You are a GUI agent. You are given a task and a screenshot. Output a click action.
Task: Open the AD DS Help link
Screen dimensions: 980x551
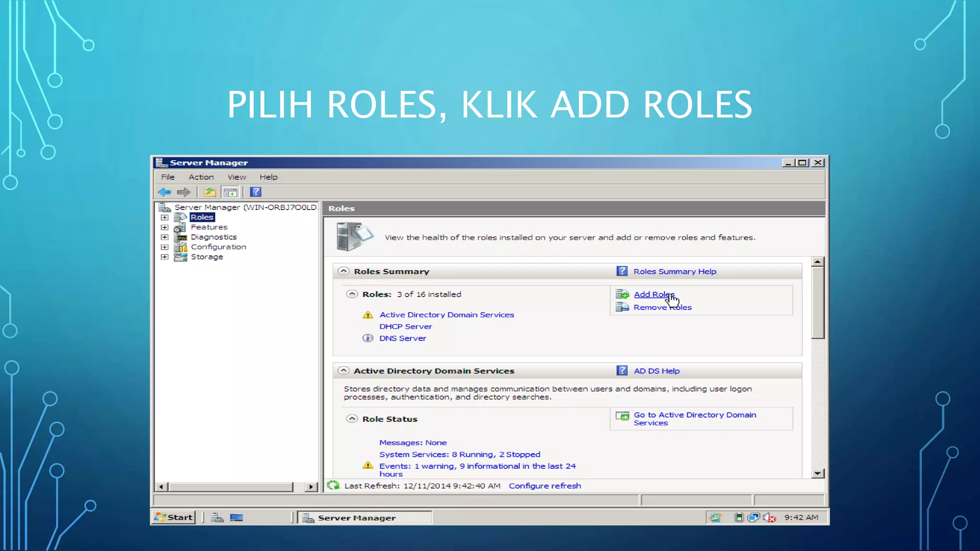coord(657,371)
